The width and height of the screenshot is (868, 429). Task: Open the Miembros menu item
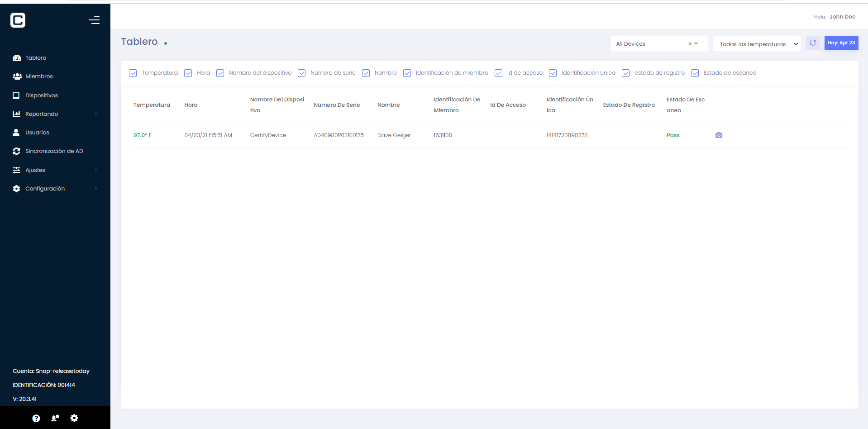tap(39, 76)
